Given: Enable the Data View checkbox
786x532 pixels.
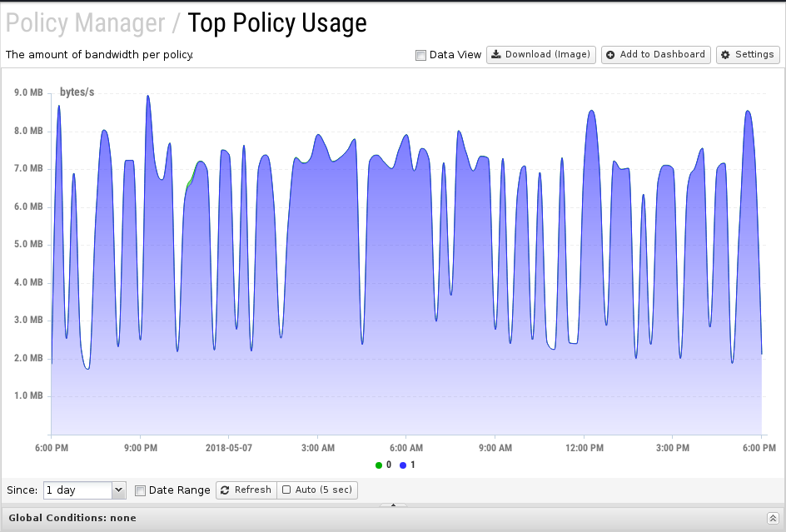Looking at the screenshot, I should pyautogui.click(x=420, y=55).
